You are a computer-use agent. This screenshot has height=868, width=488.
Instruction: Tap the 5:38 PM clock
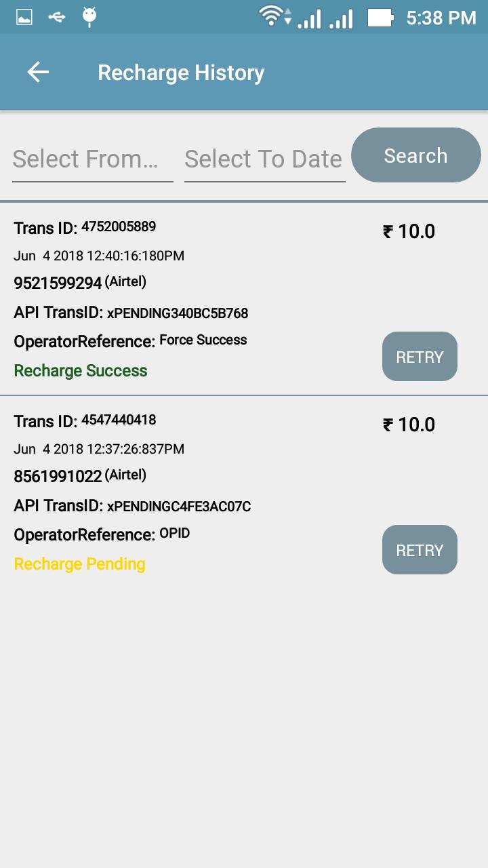coord(441,18)
